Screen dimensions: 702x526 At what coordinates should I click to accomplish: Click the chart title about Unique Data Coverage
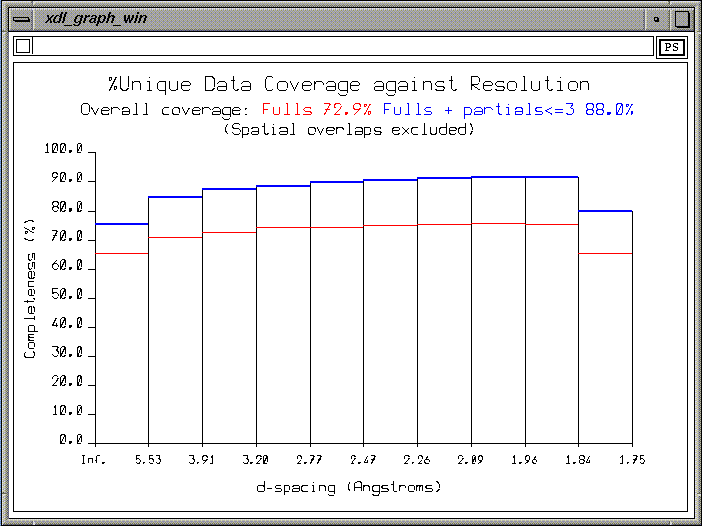348,85
